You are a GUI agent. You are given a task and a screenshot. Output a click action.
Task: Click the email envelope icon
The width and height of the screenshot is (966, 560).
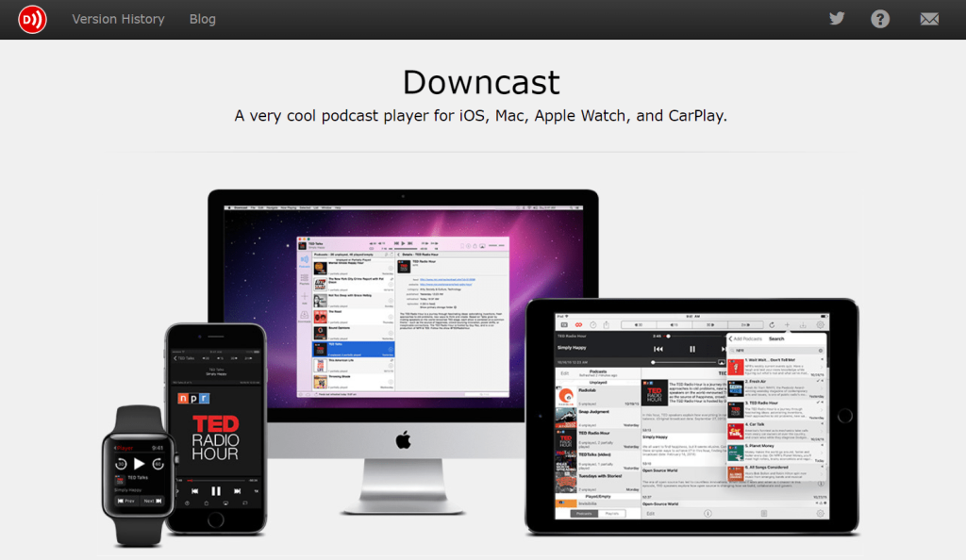click(929, 19)
